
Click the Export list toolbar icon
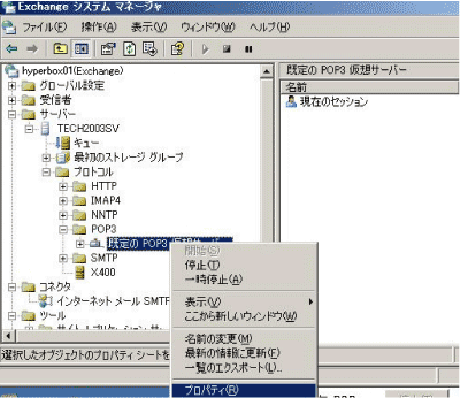point(150,49)
